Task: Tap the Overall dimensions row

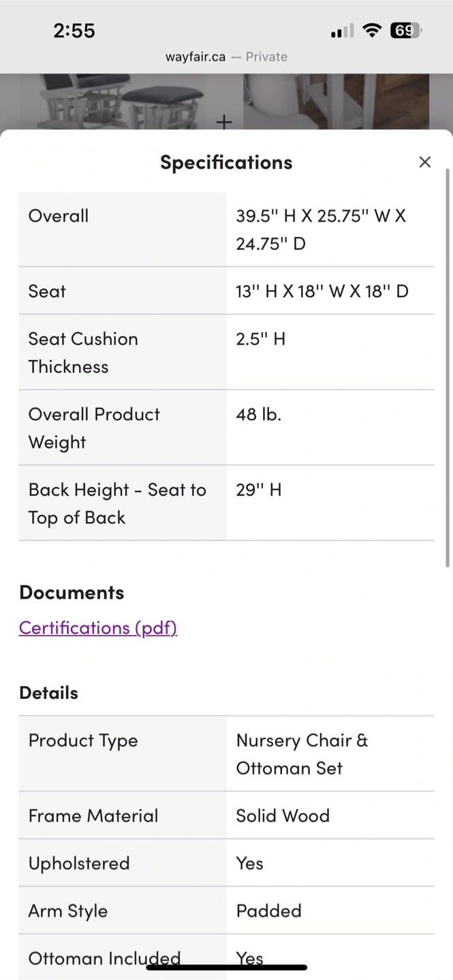Action: [x=226, y=229]
